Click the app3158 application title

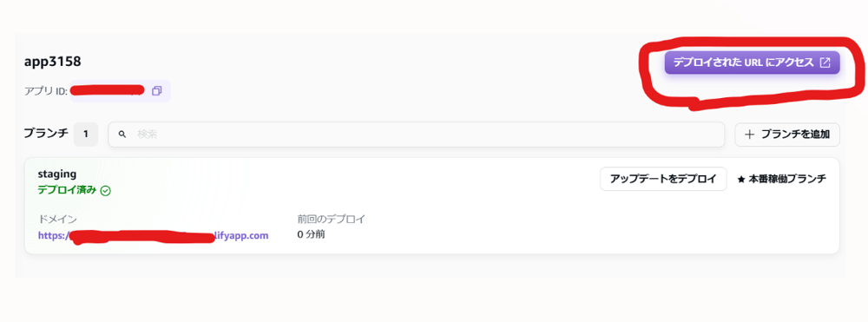53,62
